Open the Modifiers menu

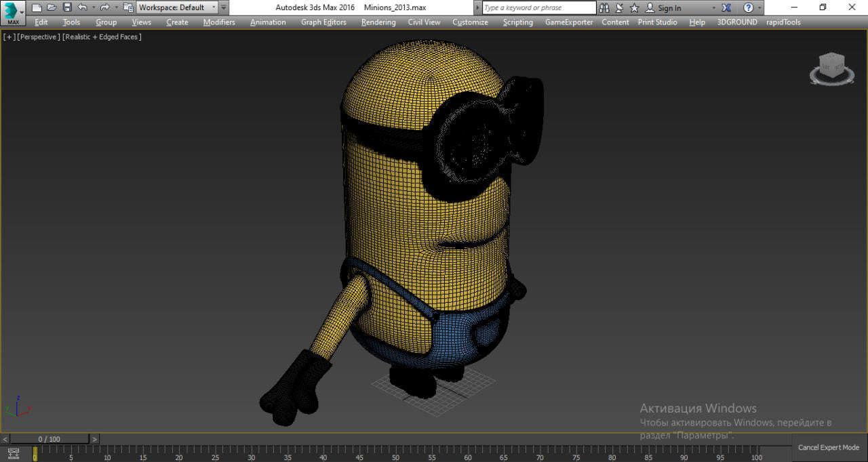point(219,22)
